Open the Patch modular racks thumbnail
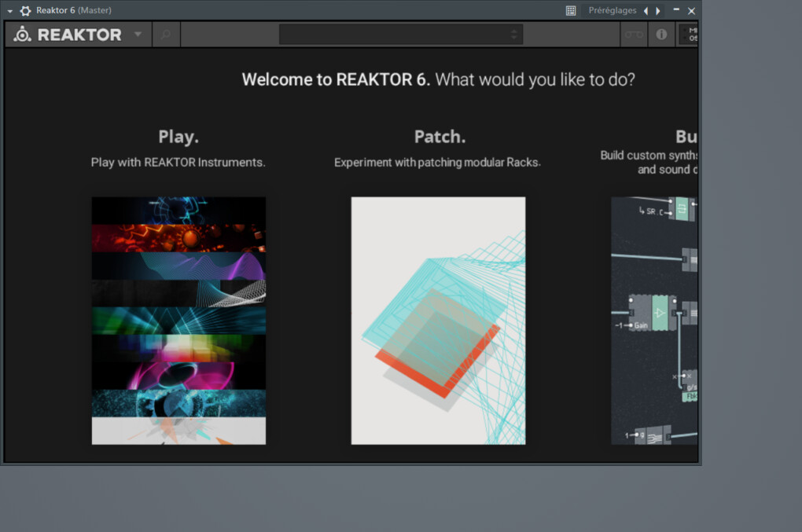 click(x=438, y=321)
